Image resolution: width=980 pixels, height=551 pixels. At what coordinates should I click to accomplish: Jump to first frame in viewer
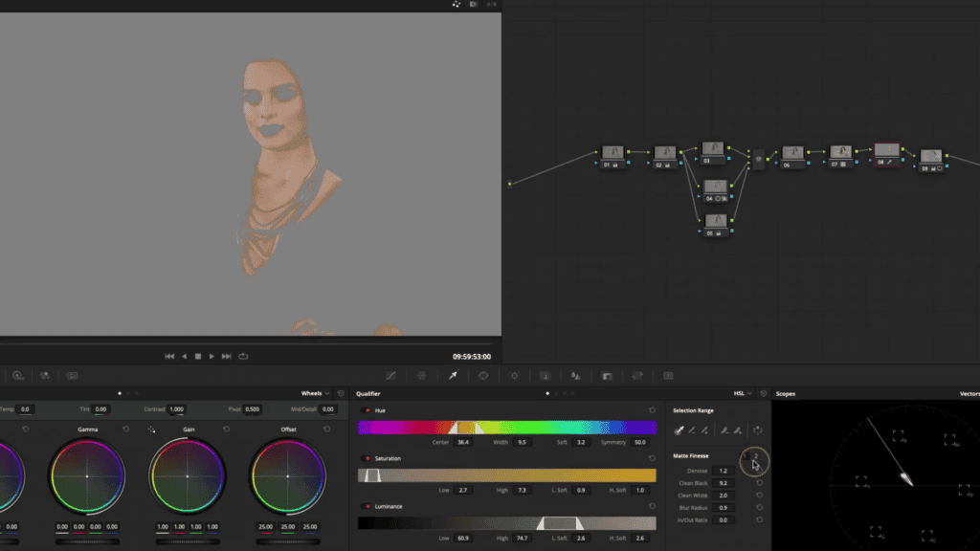(x=169, y=356)
